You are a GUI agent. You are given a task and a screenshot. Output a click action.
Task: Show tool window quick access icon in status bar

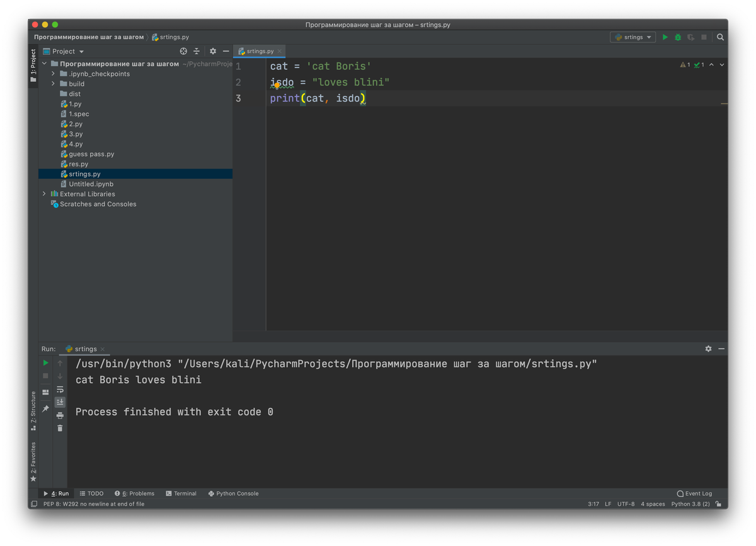tap(34, 504)
